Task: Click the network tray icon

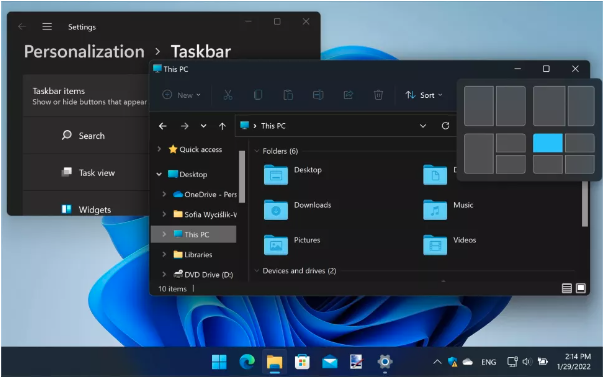Action: click(x=513, y=362)
